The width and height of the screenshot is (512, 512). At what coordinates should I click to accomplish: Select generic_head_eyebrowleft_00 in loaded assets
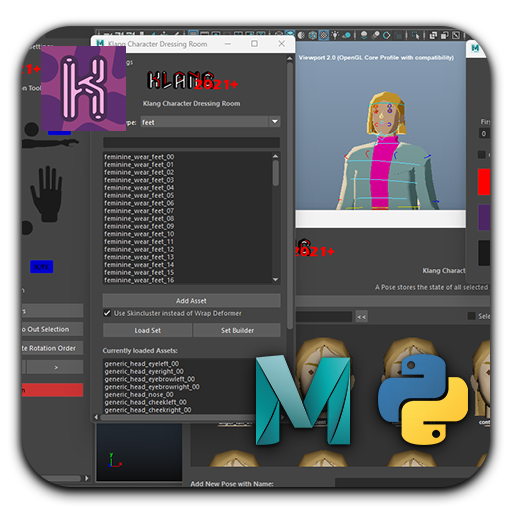pyautogui.click(x=150, y=379)
